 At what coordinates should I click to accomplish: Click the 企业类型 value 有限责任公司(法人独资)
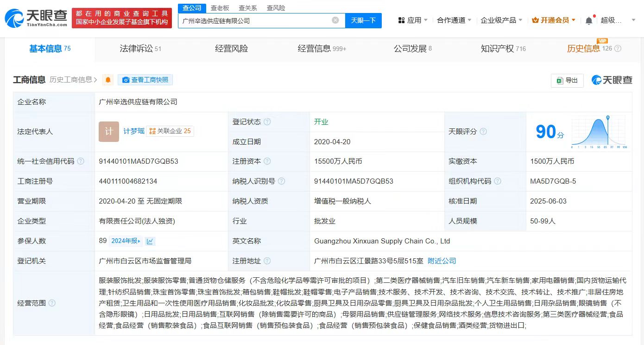[137, 221]
